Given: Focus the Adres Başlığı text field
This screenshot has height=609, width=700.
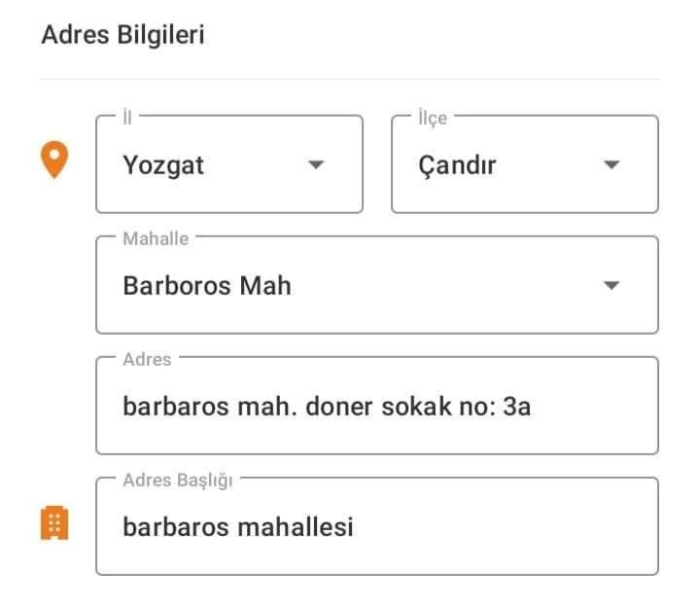Looking at the screenshot, I should [x=377, y=526].
